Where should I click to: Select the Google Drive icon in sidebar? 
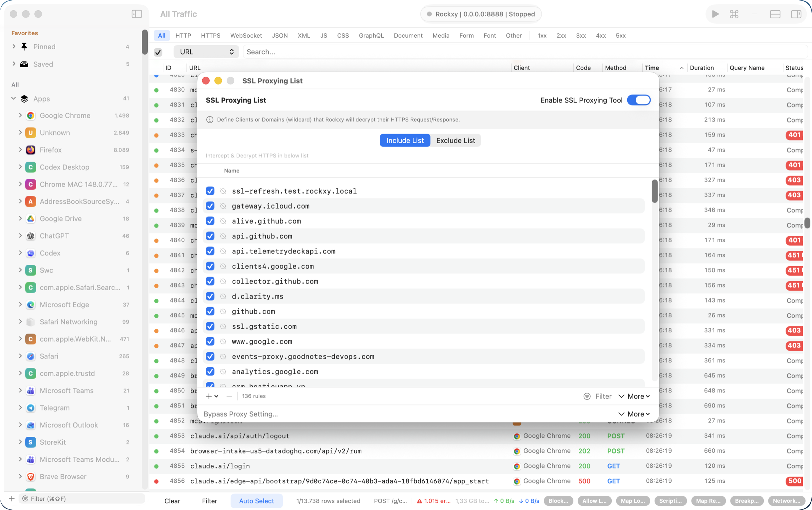30,219
